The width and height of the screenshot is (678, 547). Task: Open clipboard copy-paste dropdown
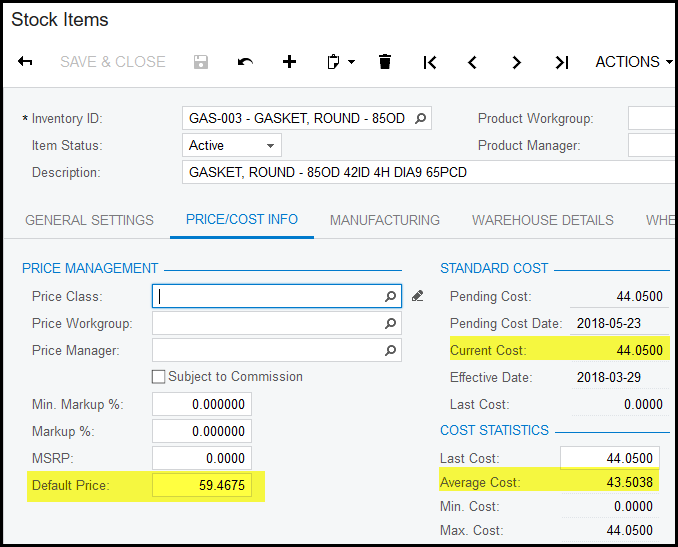pos(340,62)
